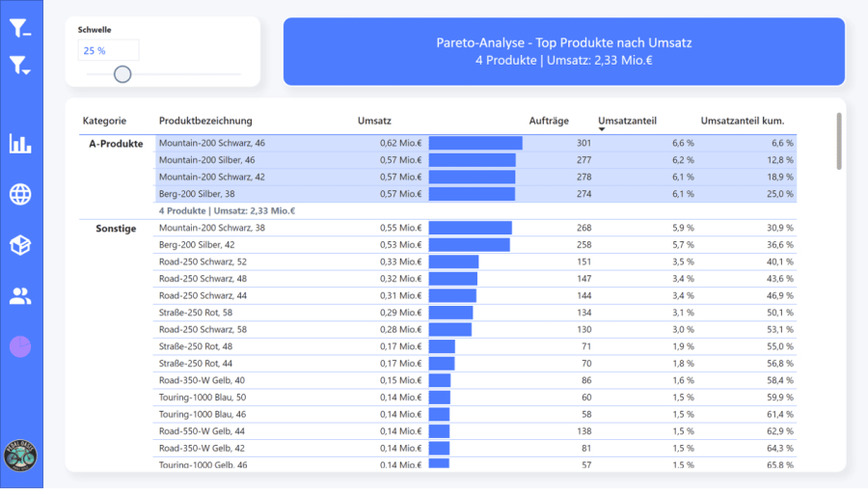Select the Mountain-200 Silber, 46 row
Image resolution: width=868 pixels, height=495 pixels.
tap(207, 160)
